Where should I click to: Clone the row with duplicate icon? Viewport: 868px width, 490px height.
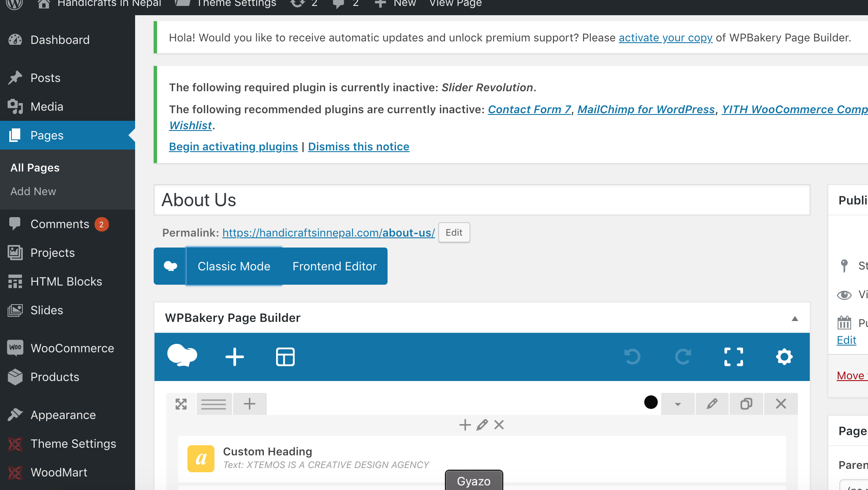click(x=746, y=404)
